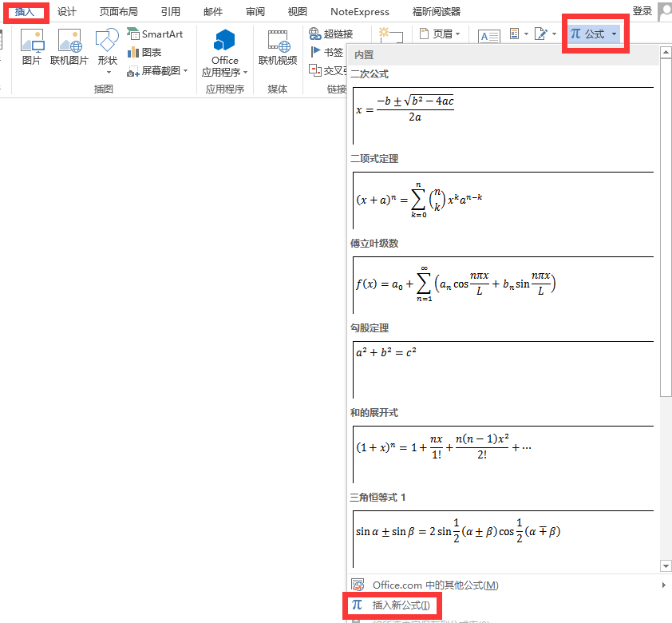Screen dimensions: 672x623
Task: Open the 联机图片 online pictures tool
Action: pos(69,47)
